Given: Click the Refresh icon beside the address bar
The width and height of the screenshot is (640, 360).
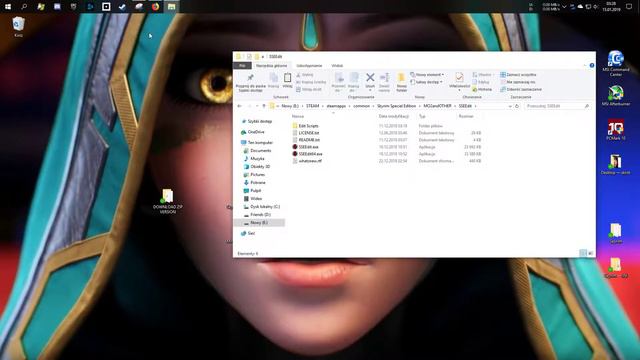Looking at the screenshot, I should [517, 106].
